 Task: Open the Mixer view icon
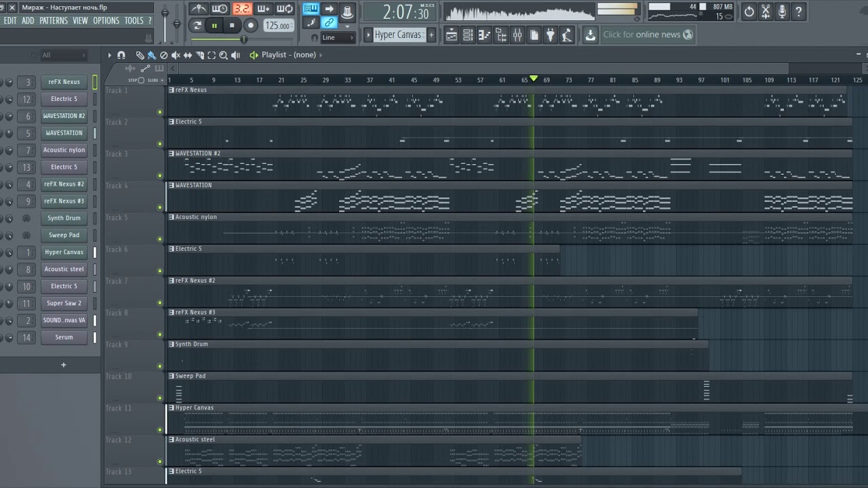517,35
